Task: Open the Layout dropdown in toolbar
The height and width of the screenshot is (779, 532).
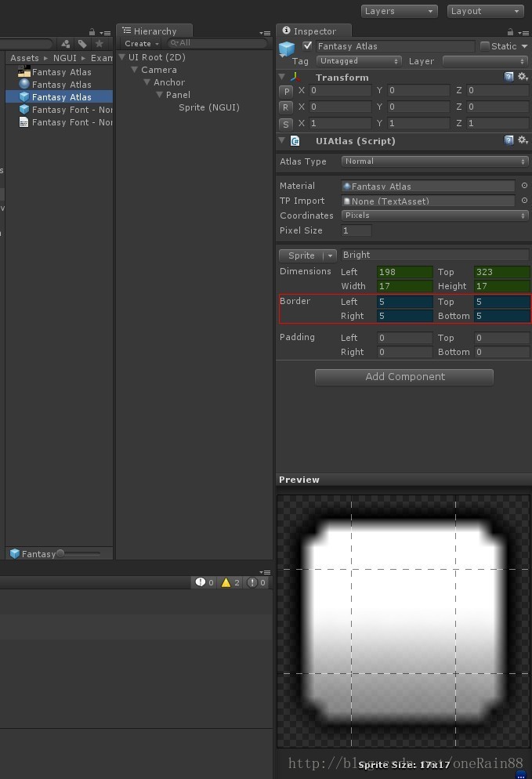Action: [x=486, y=11]
